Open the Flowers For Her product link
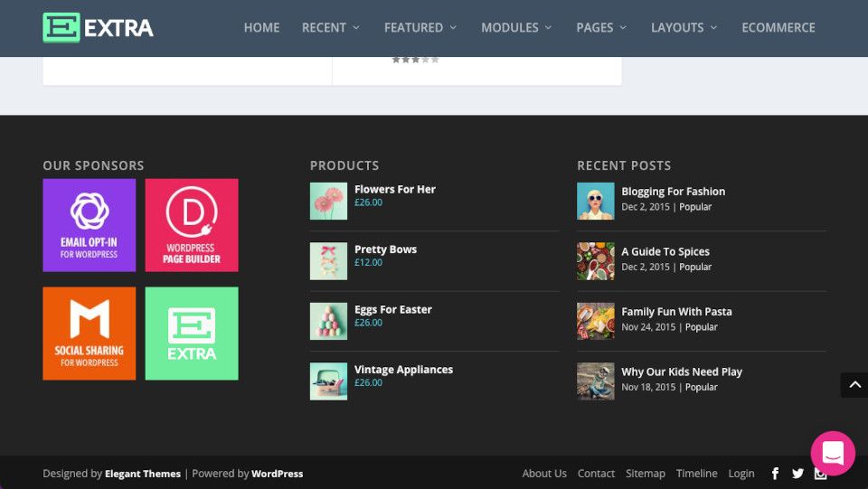 [395, 189]
